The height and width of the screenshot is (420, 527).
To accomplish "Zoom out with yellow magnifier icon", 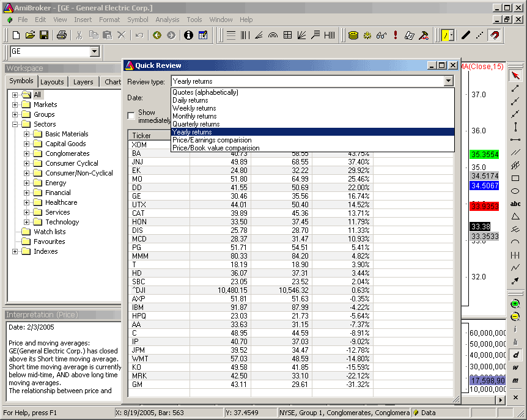I will click(x=515, y=317).
